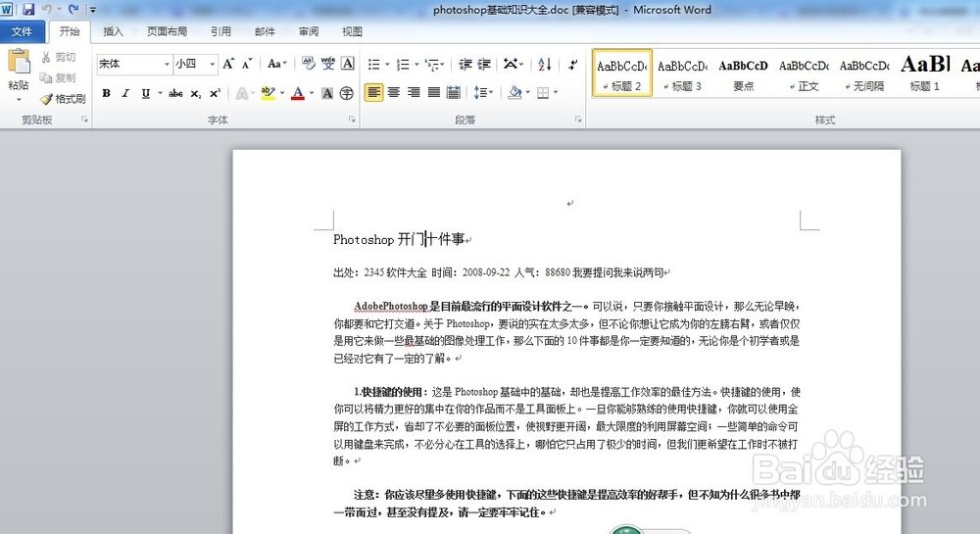Image resolution: width=980 pixels, height=534 pixels.
Task: Click the Copy (复制) button
Action: pos(58,77)
